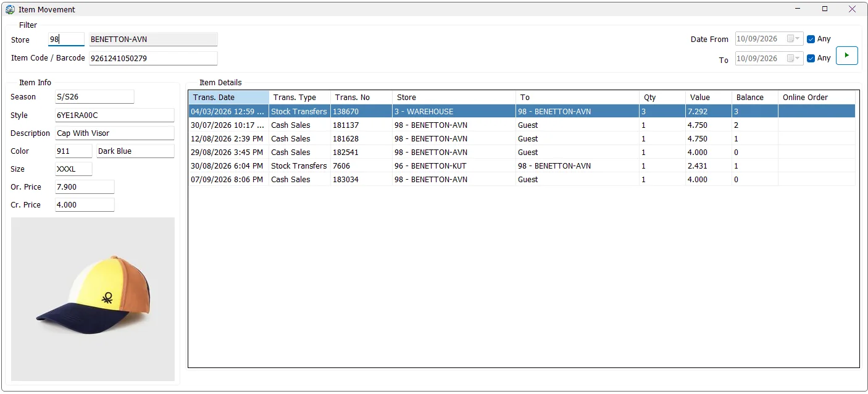868x394 pixels.
Task: Click the Cr. Price field 4.000
Action: [85, 205]
